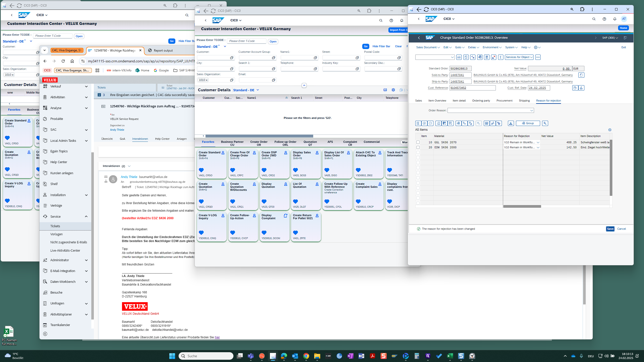Image resolution: width=644 pixels, height=362 pixels.
Task: Open the S4P (300) system dropdown
Action: click(610, 38)
